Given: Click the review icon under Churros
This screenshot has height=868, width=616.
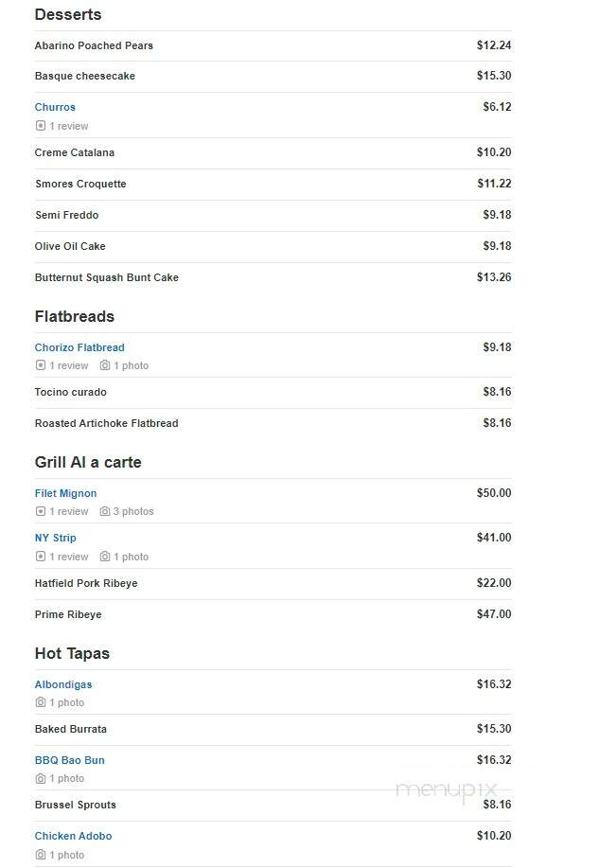Looking at the screenshot, I should tap(41, 126).
